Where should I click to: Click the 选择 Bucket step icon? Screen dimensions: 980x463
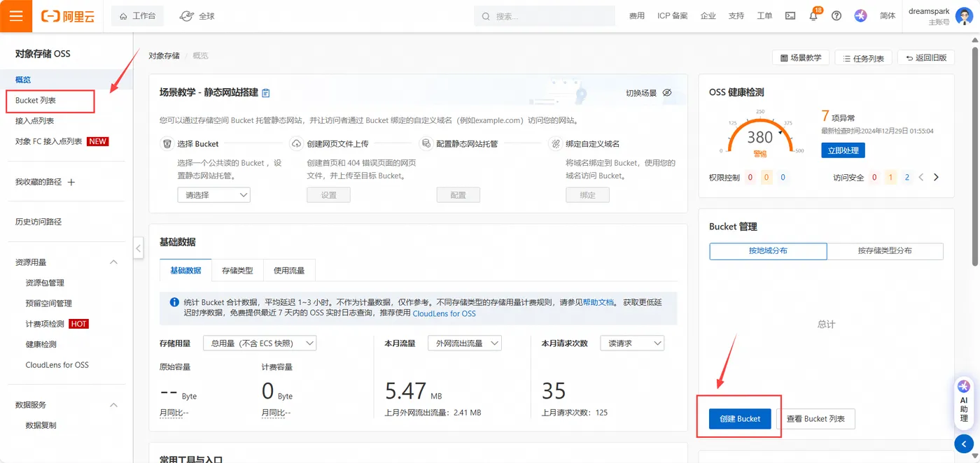point(167,143)
